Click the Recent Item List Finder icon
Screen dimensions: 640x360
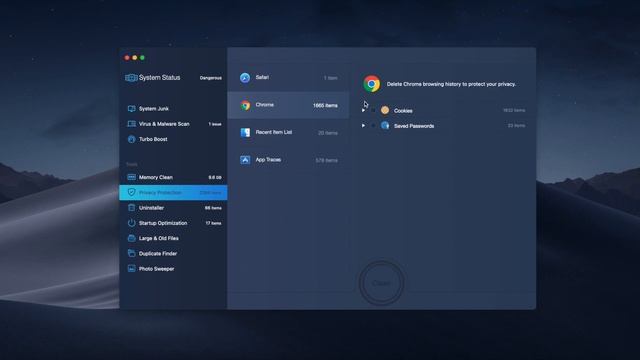point(245,133)
